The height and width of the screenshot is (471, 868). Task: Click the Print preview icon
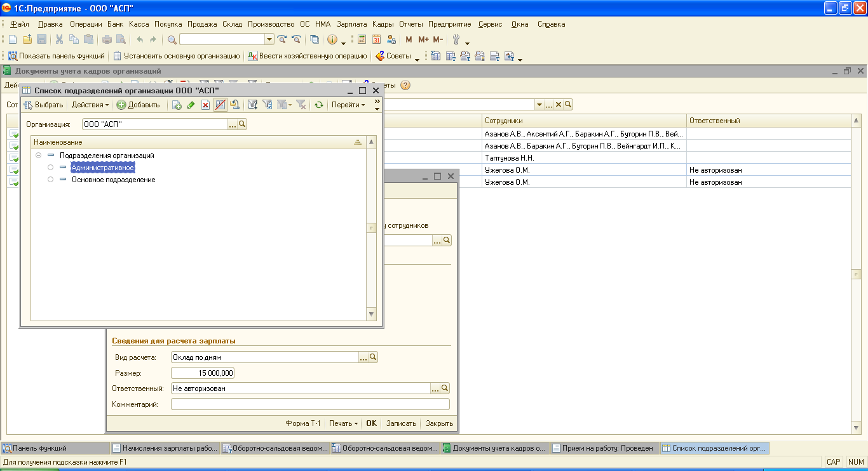point(121,39)
